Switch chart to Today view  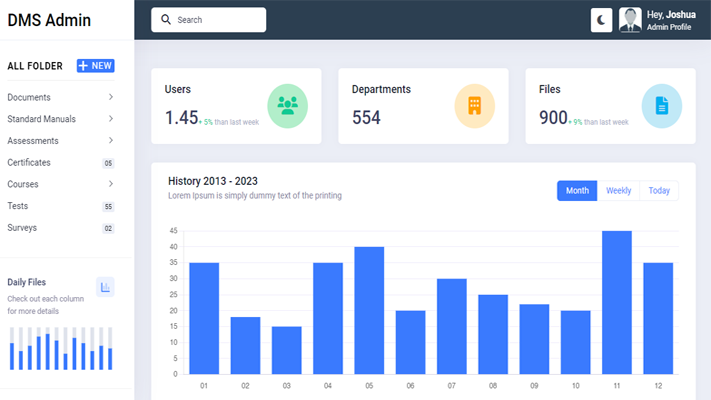point(659,191)
